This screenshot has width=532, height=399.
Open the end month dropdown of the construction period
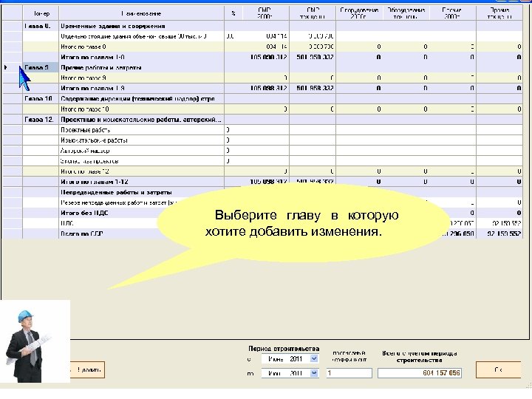point(314,373)
